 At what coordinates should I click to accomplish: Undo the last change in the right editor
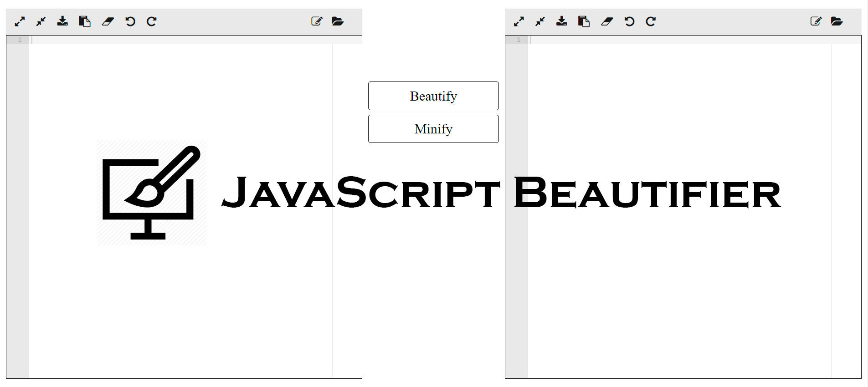(x=629, y=21)
